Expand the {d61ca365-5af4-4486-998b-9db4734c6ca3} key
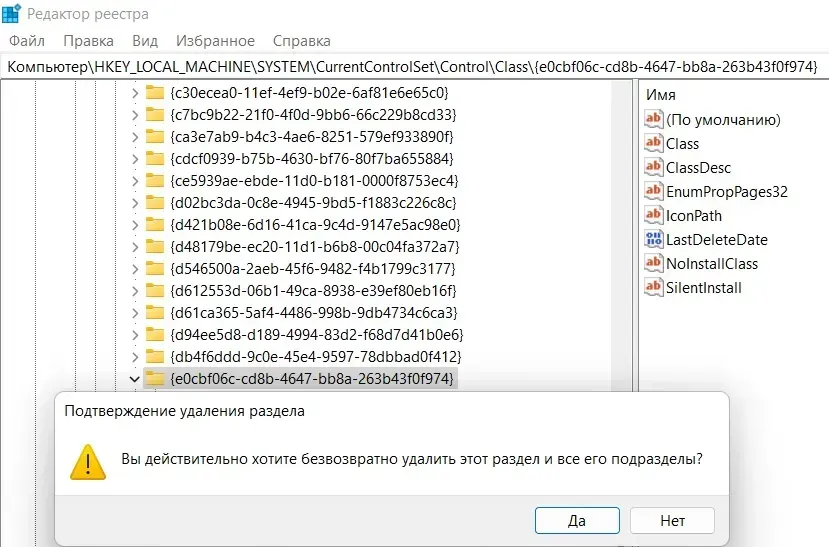829x547 pixels. [x=135, y=313]
